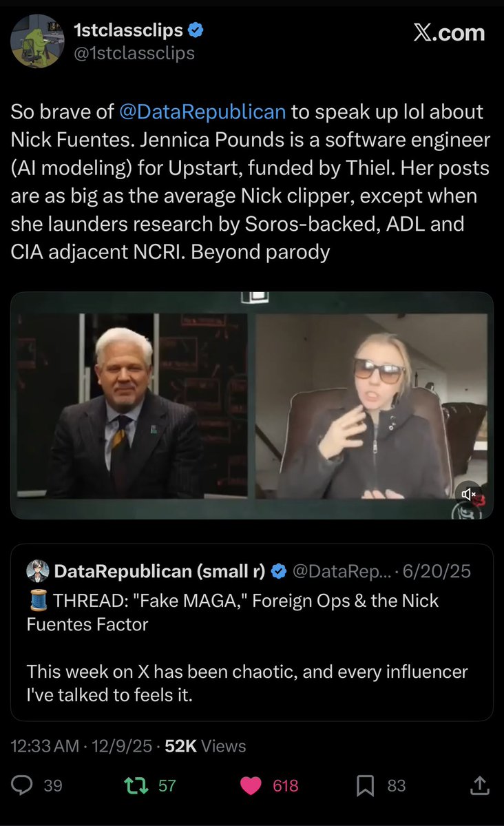Play the video thumbnail of the interview
The width and height of the screenshot is (504, 826).
252,405
